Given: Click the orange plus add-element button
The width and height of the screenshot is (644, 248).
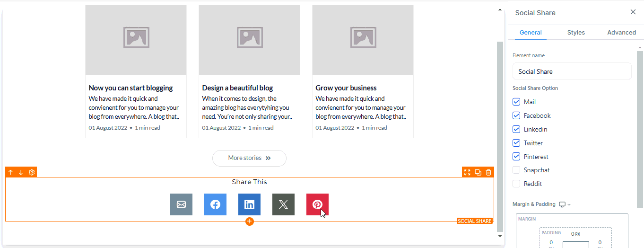Looking at the screenshot, I should [250, 221].
